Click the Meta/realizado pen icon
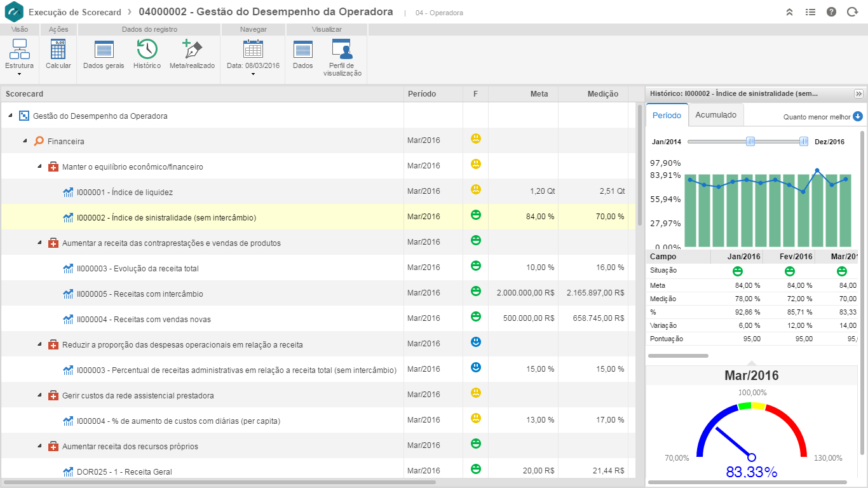This screenshot has height=488, width=868. coord(192,50)
